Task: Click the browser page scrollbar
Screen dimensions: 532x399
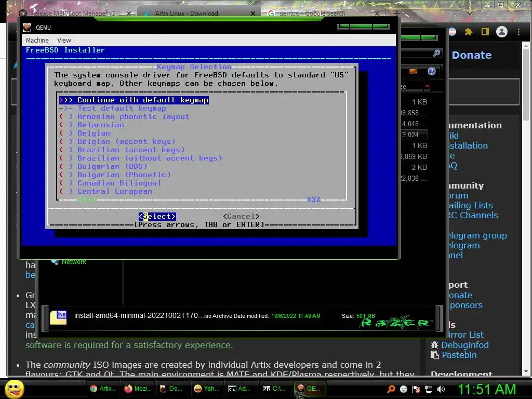Action: click(526, 85)
